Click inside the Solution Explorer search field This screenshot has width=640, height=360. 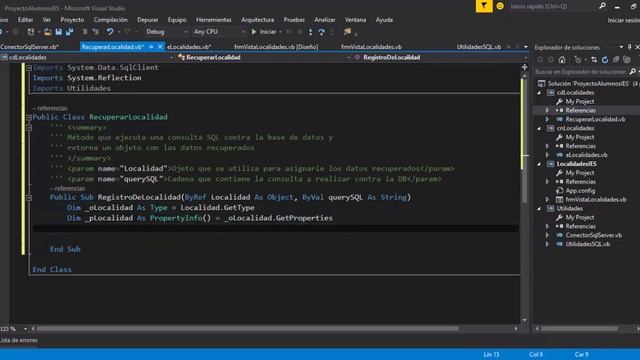(581, 72)
